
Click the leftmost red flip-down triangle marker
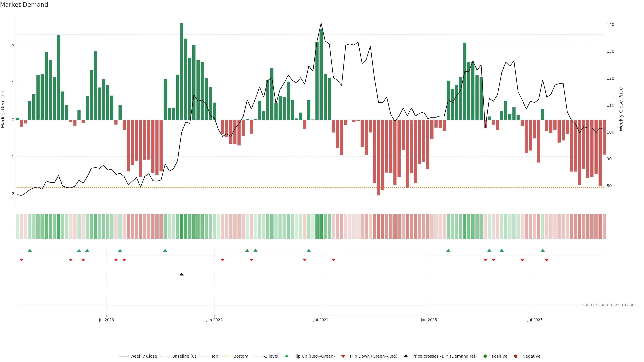coord(21,260)
